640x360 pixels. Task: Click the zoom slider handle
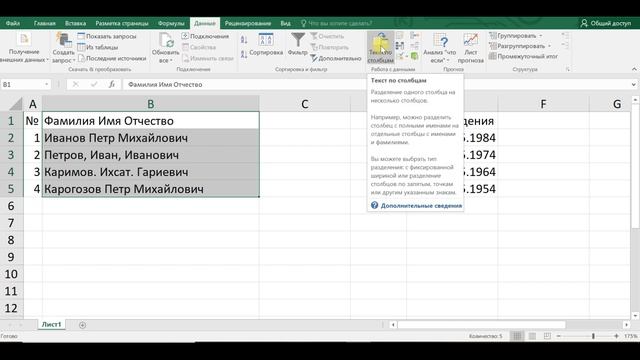tap(593, 336)
